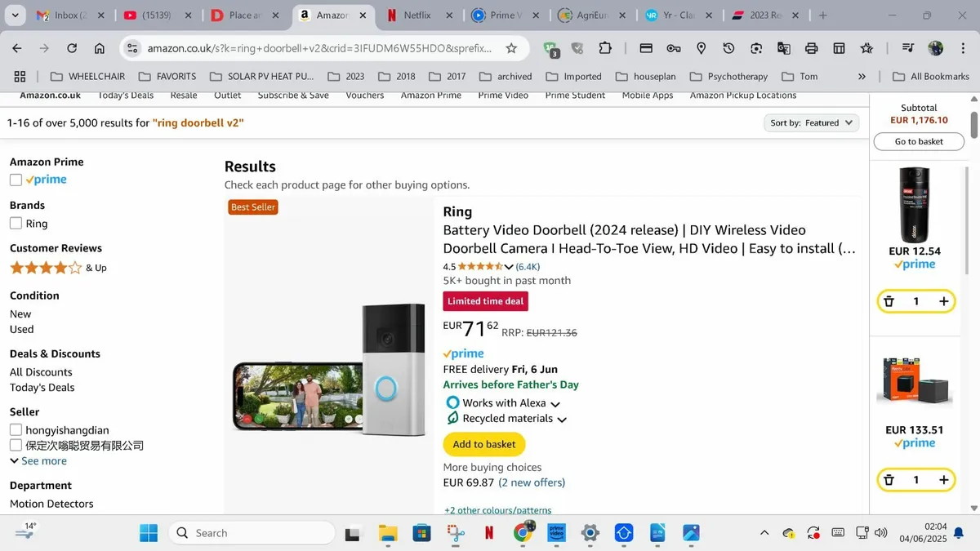Open the bookmarks apps grid icon

point(20,76)
